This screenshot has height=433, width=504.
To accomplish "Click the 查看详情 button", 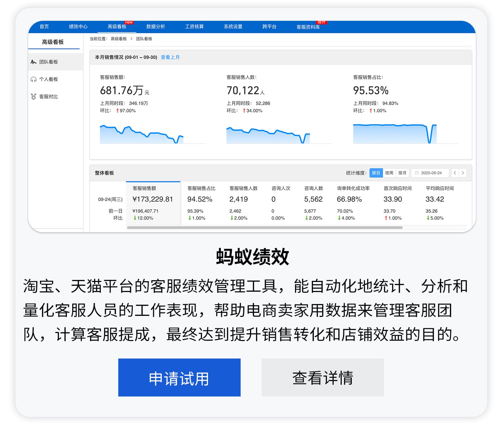I will pos(322,377).
